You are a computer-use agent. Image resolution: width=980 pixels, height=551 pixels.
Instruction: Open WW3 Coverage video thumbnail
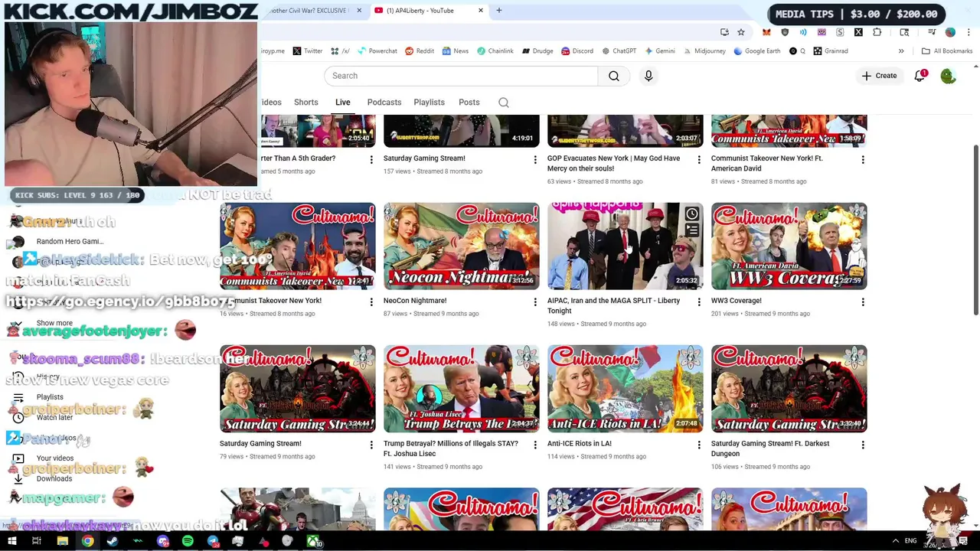click(x=789, y=246)
